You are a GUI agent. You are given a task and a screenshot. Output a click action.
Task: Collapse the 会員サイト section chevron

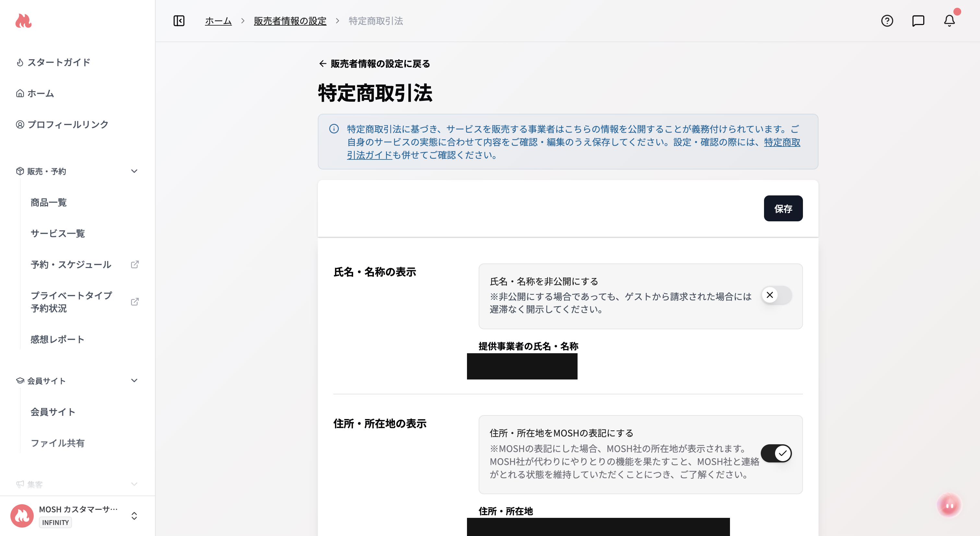[134, 380]
